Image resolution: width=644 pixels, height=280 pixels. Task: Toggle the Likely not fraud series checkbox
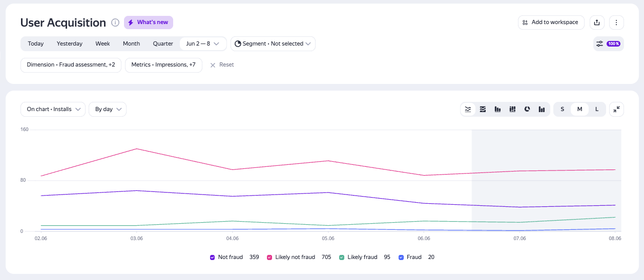[x=269, y=257]
